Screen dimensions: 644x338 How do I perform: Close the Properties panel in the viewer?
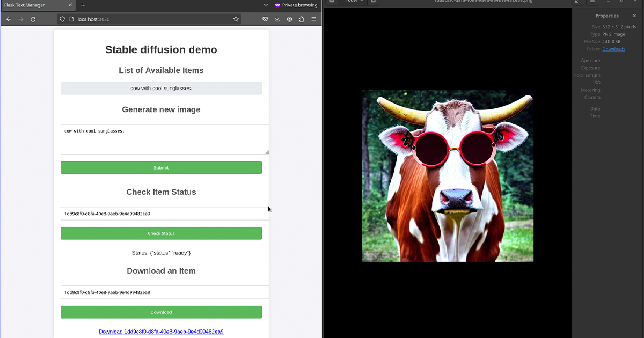[634, 16]
